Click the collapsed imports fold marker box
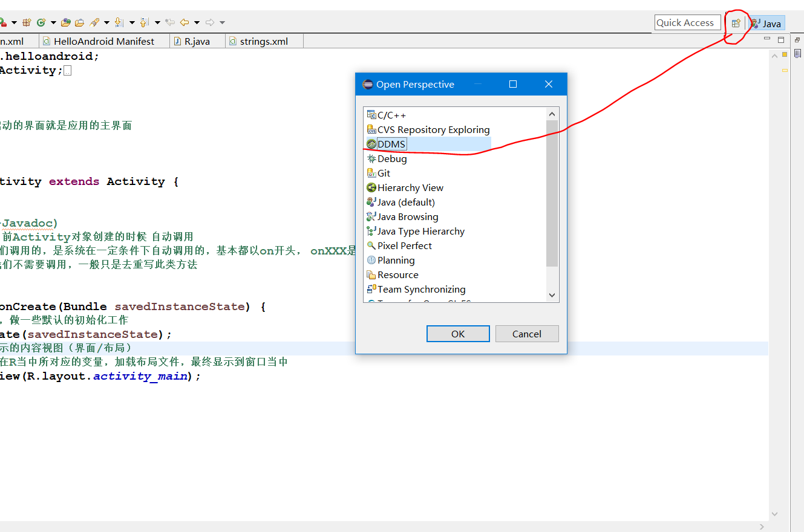 (67, 71)
